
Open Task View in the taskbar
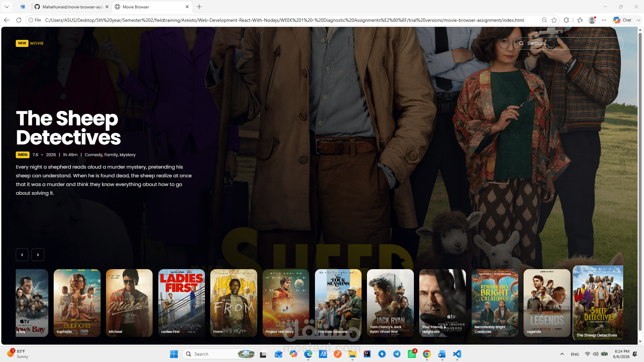[x=263, y=354]
